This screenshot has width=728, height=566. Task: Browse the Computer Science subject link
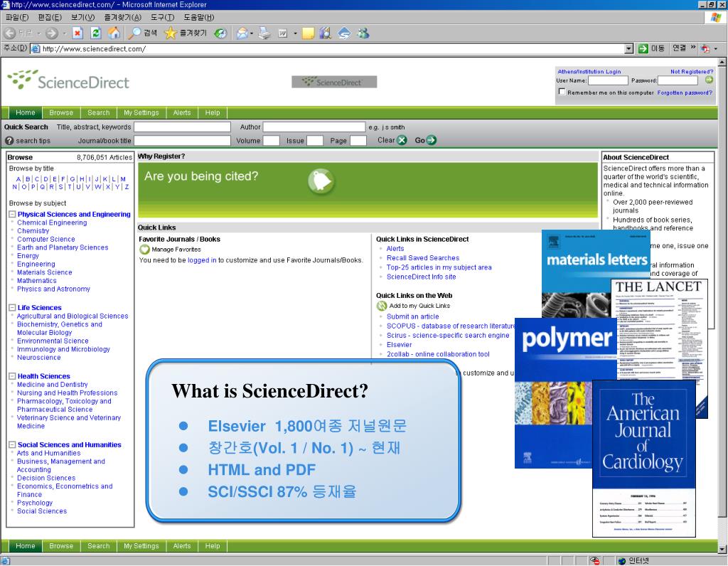click(x=46, y=239)
